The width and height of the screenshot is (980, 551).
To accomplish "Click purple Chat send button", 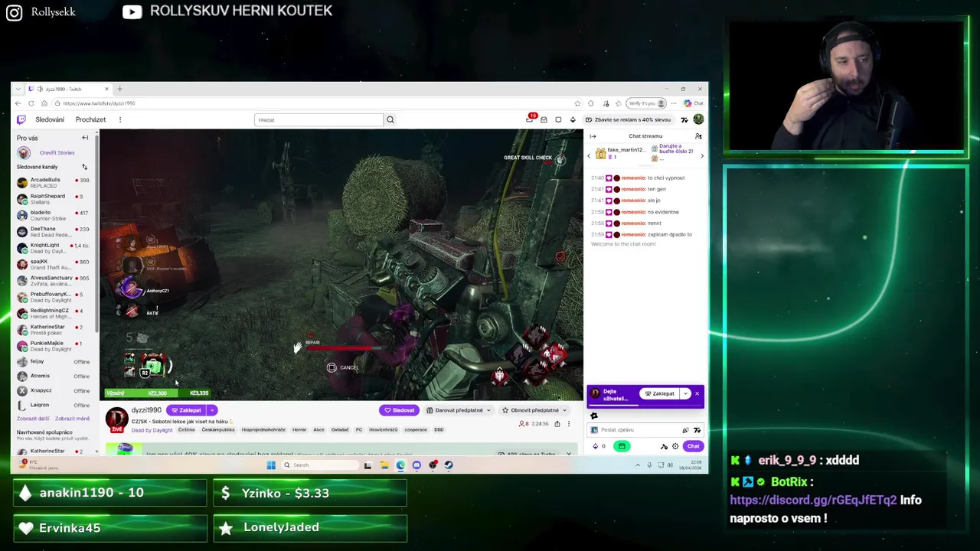I will point(693,446).
